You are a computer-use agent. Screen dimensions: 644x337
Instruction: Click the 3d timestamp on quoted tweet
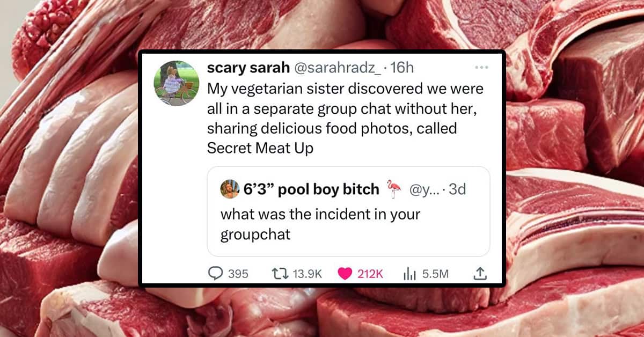[457, 189]
